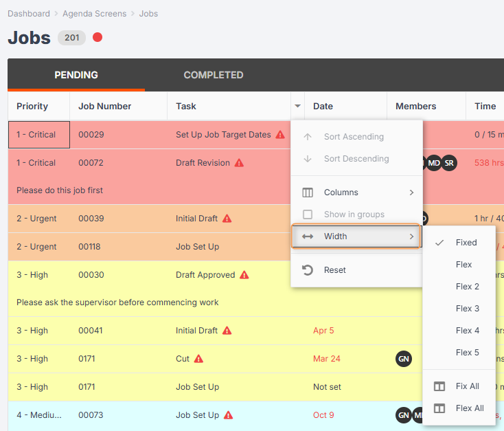The width and height of the screenshot is (504, 431).
Task: Go to Dashboard breadcrumb link
Action: [29, 14]
